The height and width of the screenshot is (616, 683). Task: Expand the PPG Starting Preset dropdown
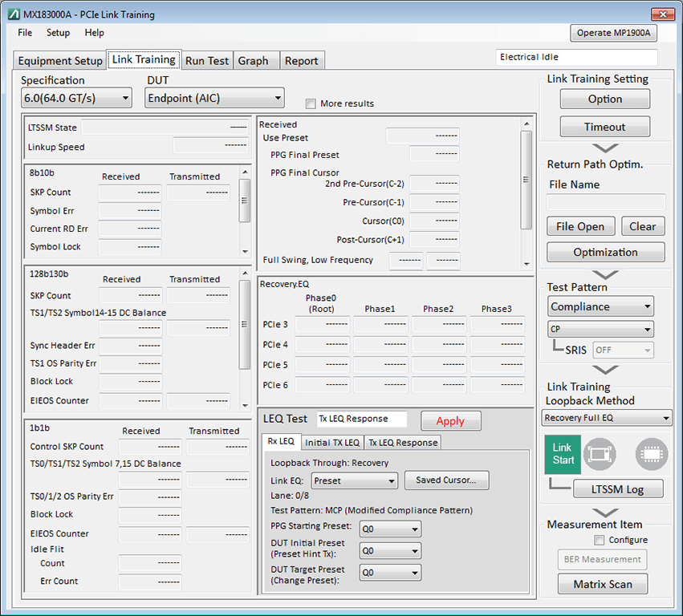389,529
